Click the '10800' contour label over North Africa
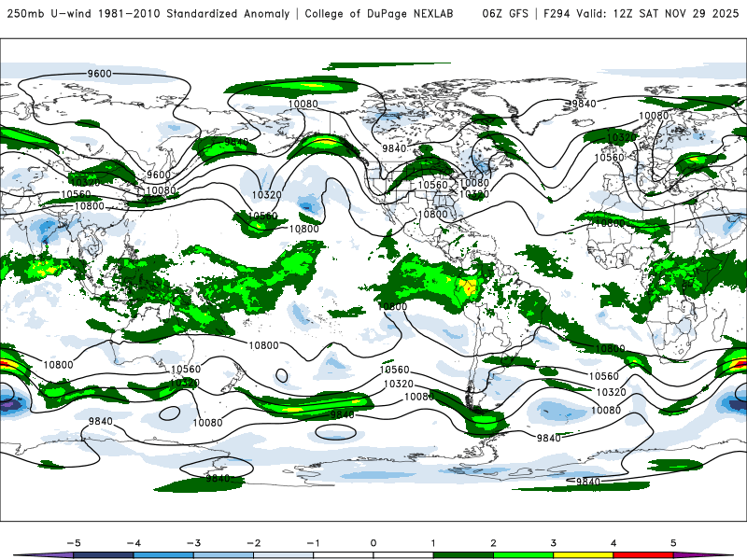Image resolution: width=747 pixels, height=560 pixels. (x=610, y=222)
